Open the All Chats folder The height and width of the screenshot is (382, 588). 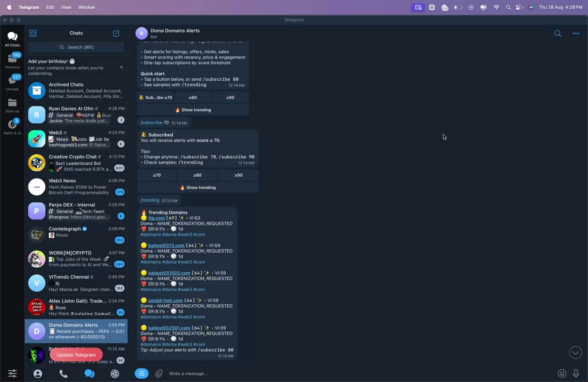coord(12,39)
